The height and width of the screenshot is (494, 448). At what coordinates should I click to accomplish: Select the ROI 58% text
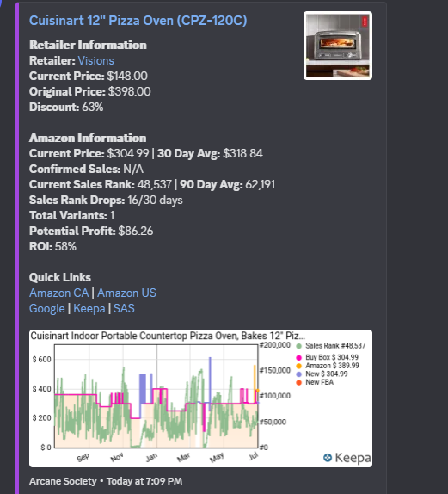coord(52,246)
